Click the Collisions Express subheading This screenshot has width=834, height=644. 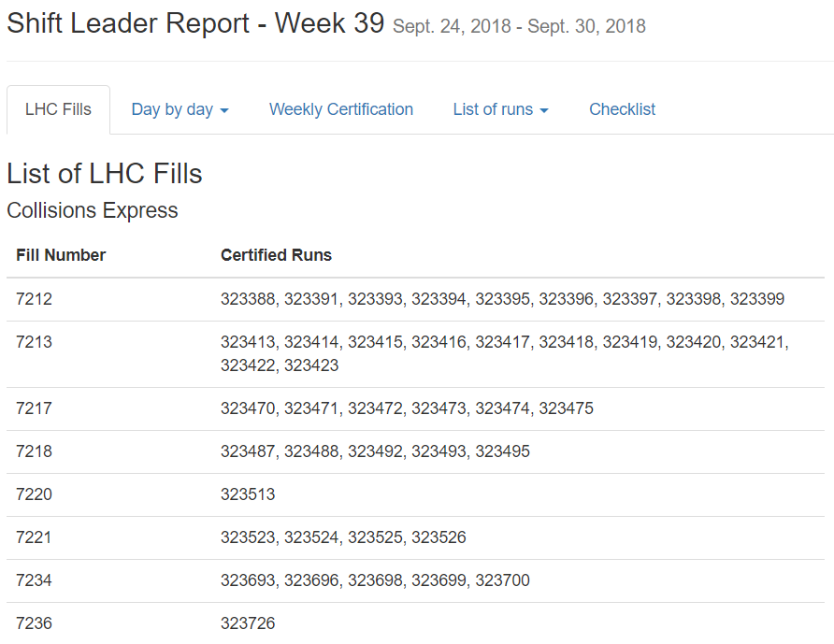tap(93, 210)
